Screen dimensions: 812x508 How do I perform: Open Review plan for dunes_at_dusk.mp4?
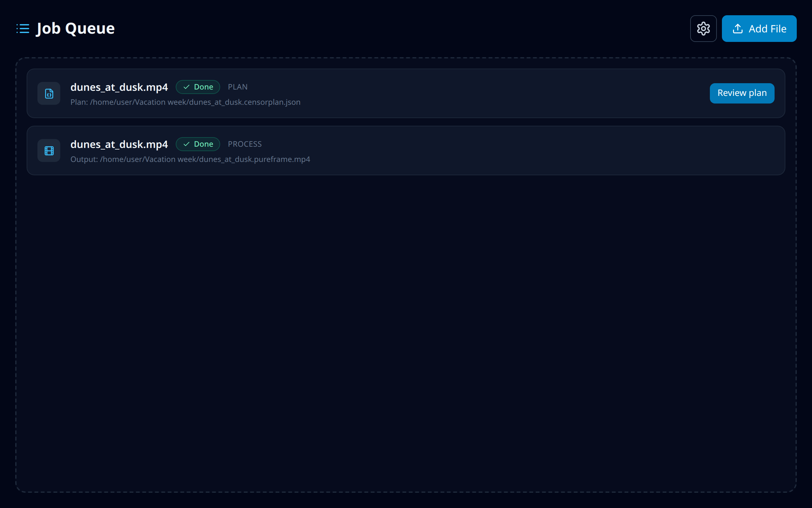click(742, 93)
